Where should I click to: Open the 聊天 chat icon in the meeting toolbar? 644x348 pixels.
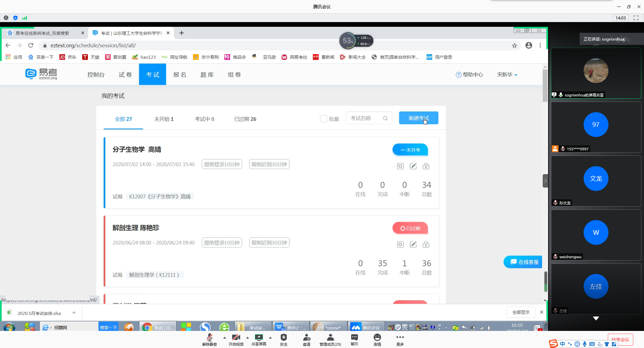[x=354, y=338]
